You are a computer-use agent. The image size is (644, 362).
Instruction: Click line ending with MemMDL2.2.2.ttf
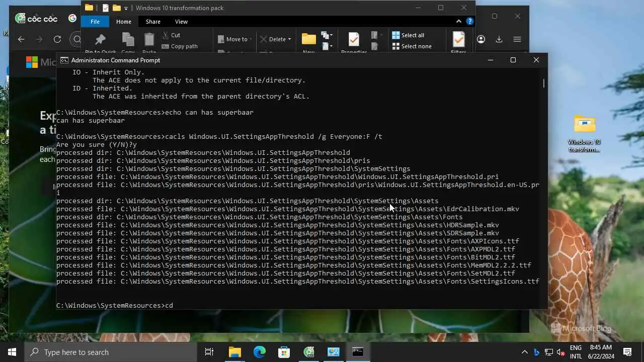[x=294, y=265]
